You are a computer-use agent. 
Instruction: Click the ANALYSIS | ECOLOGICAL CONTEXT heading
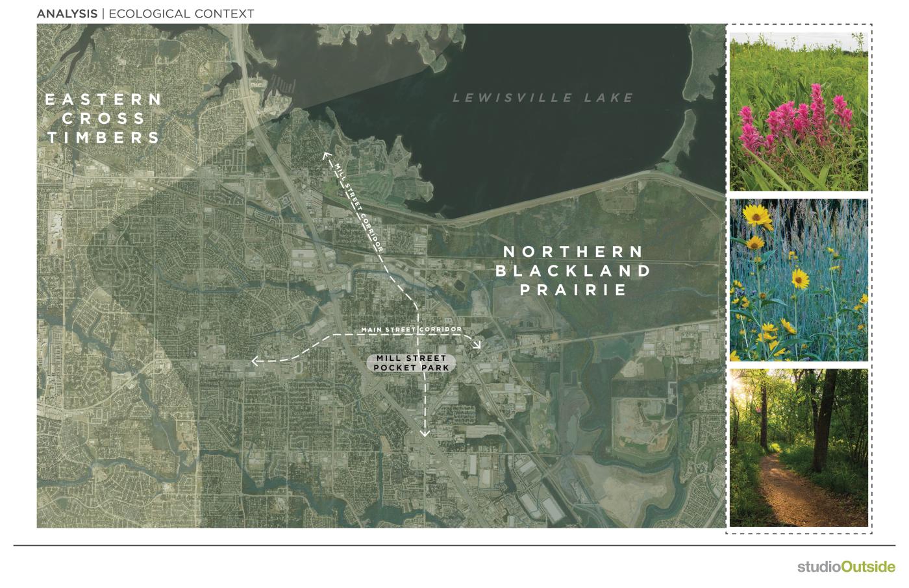[145, 13]
